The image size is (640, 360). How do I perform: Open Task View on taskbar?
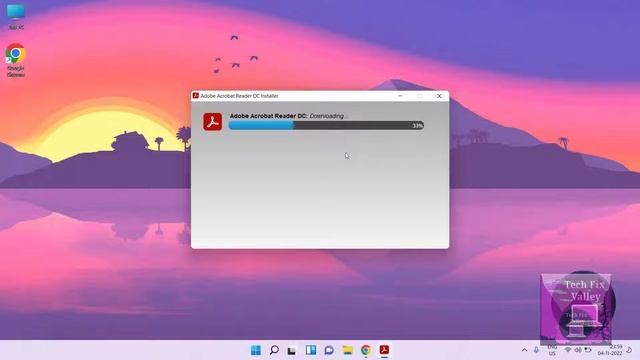(x=292, y=350)
